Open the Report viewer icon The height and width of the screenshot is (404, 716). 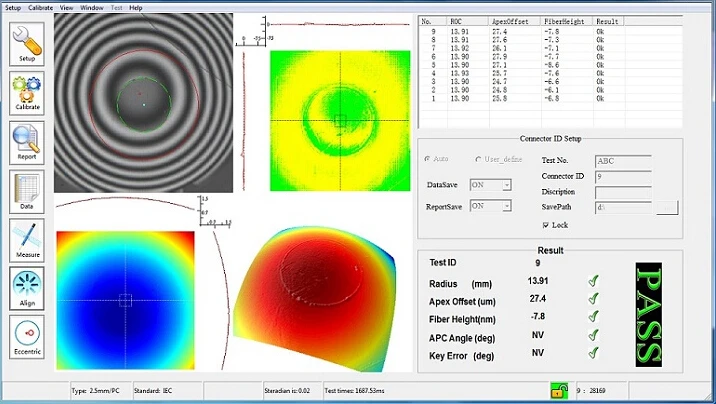tap(27, 141)
